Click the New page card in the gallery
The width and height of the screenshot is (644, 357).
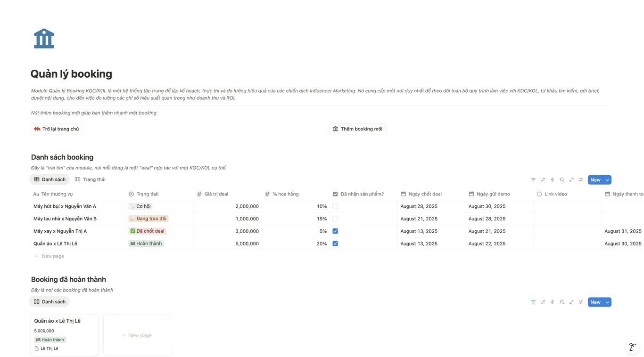pos(138,335)
